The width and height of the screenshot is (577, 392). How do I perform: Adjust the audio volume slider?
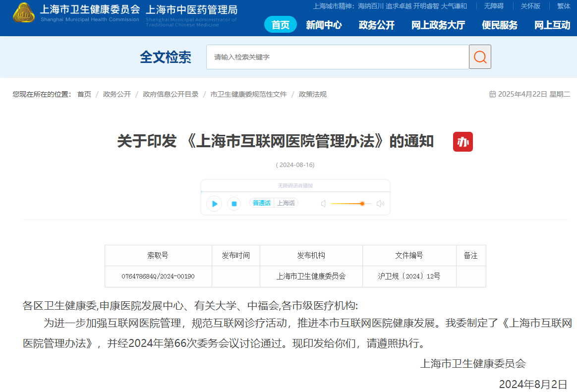[x=362, y=204]
